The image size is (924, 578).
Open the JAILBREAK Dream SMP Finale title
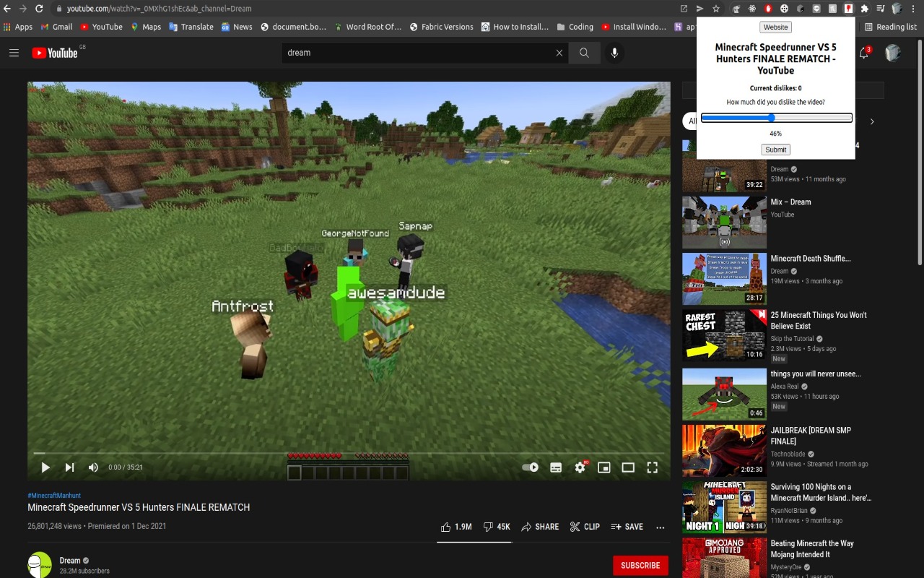(x=811, y=436)
